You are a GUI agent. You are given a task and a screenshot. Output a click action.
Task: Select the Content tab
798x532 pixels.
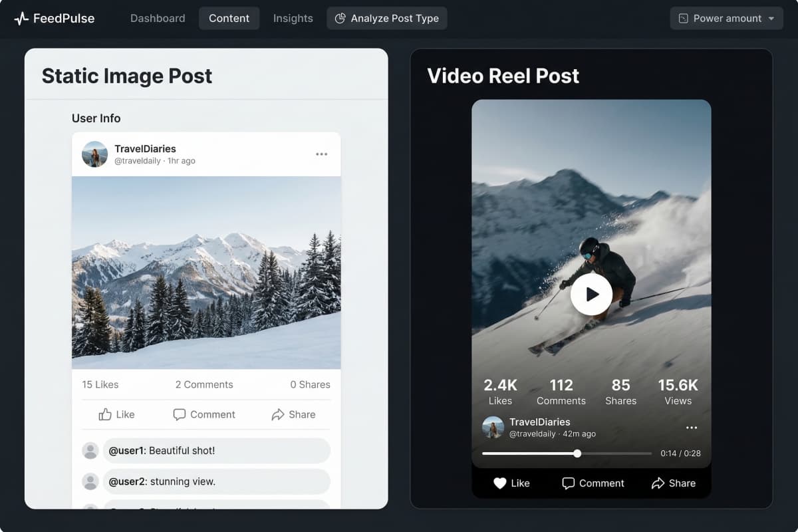point(229,19)
